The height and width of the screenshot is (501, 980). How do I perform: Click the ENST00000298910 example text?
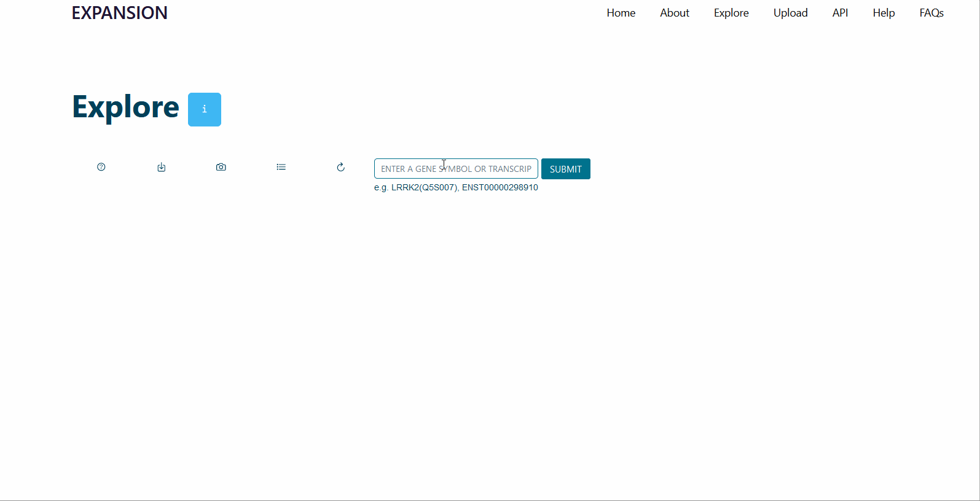tap(500, 187)
